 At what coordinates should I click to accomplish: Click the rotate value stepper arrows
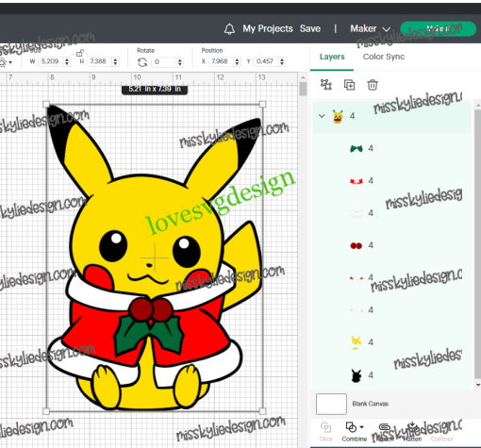pos(179,62)
